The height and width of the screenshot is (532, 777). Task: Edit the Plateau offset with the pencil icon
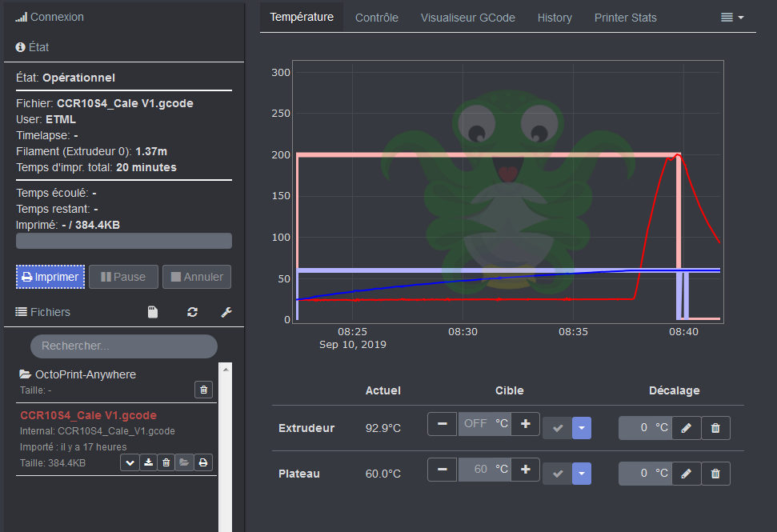686,474
